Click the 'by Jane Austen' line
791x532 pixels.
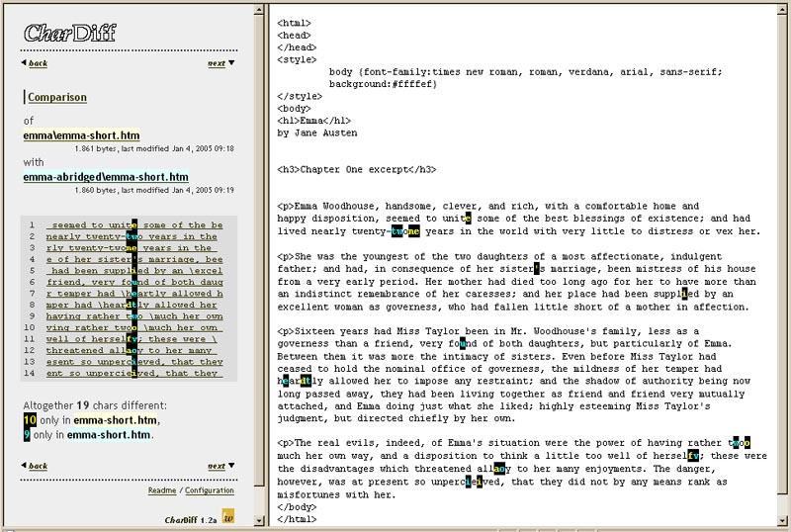[317, 133]
